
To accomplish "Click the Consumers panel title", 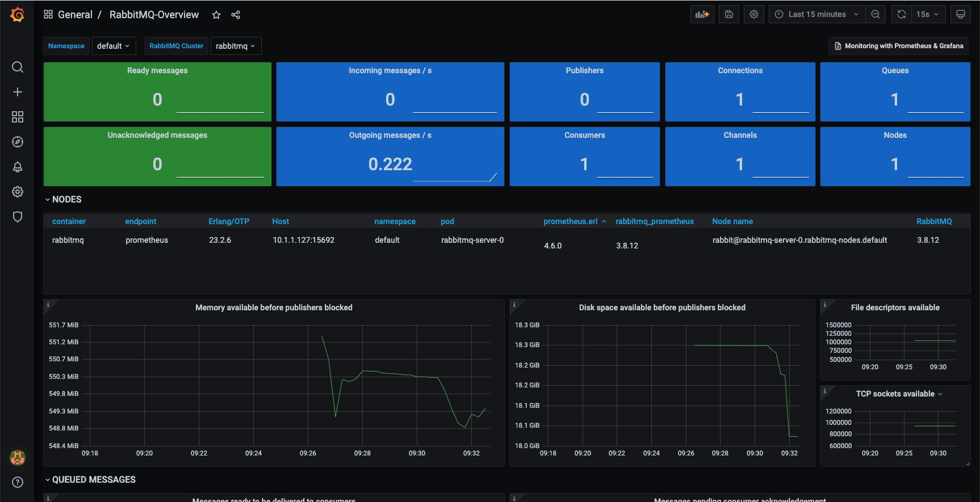I will click(584, 135).
